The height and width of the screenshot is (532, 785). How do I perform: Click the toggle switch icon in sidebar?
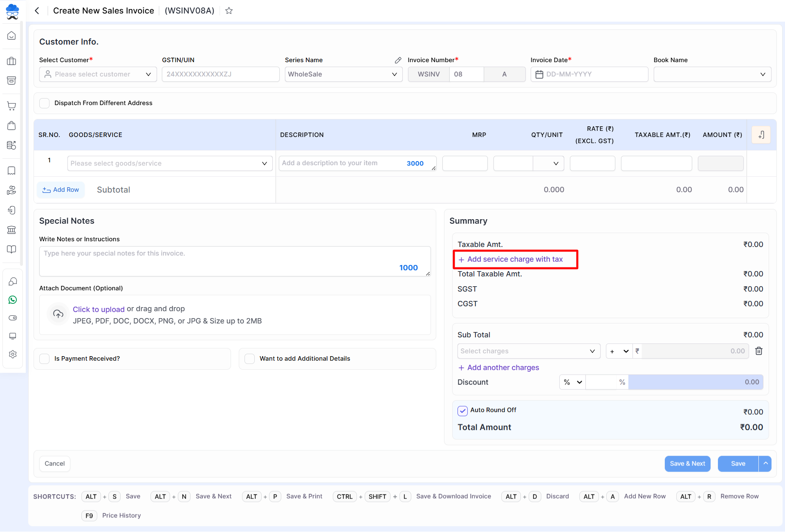coord(13,318)
